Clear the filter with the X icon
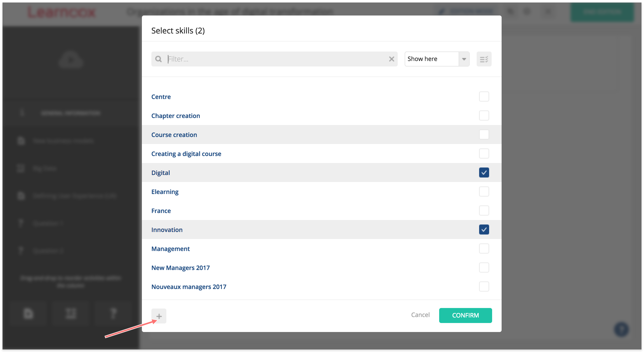 pos(391,59)
